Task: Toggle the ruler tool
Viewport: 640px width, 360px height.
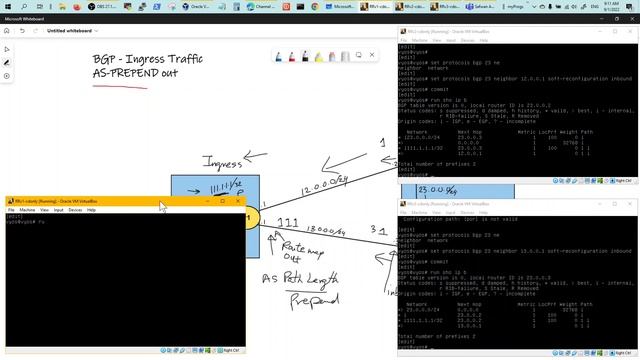Action: (345, 56)
